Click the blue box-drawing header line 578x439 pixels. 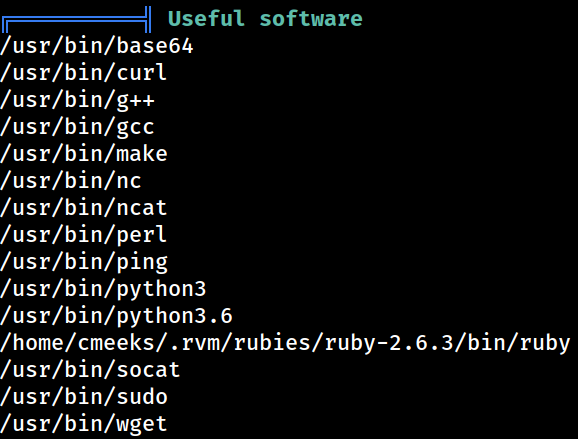(76, 19)
